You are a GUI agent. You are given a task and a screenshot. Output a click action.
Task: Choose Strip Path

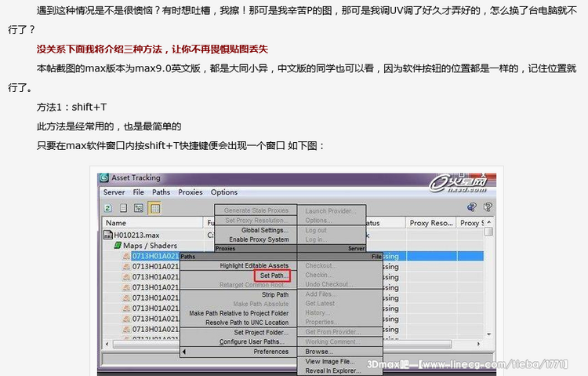(x=275, y=294)
